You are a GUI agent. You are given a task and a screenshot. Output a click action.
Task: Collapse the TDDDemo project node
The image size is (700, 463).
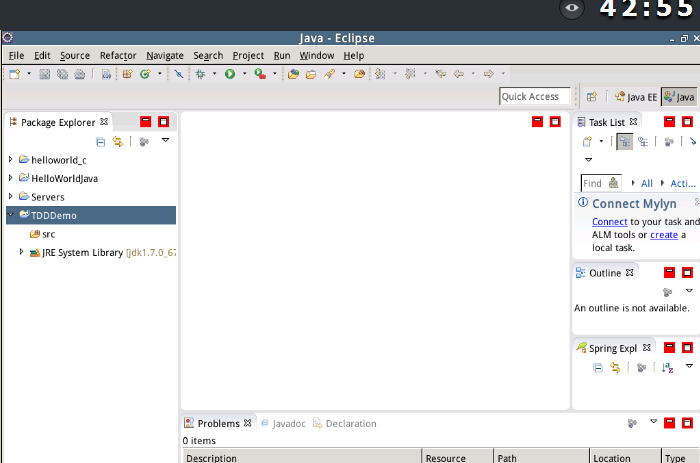click(11, 214)
